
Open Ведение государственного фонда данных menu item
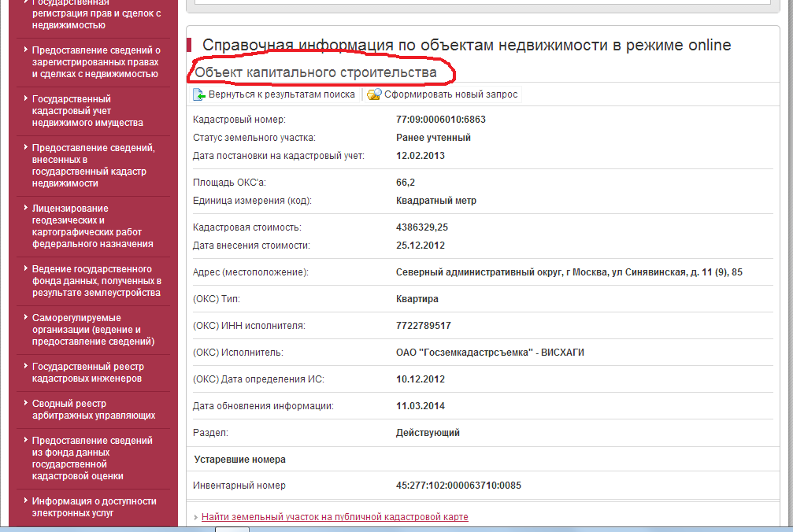pos(96,281)
